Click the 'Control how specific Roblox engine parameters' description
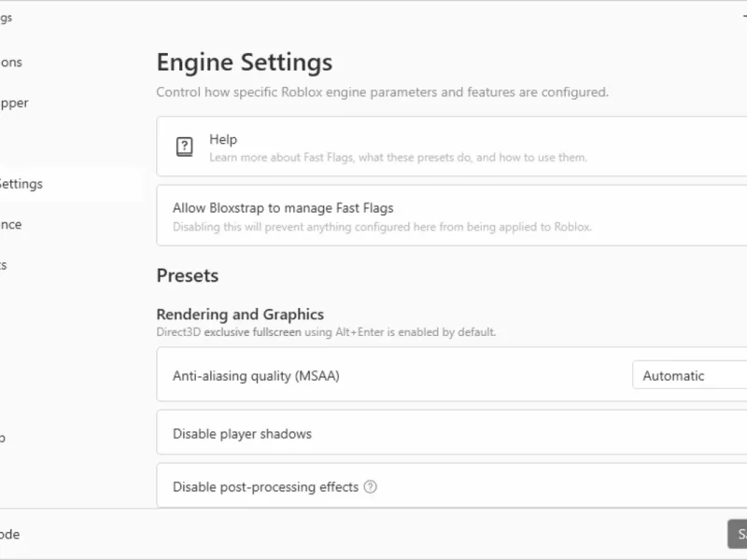The height and width of the screenshot is (560, 747). point(383,91)
